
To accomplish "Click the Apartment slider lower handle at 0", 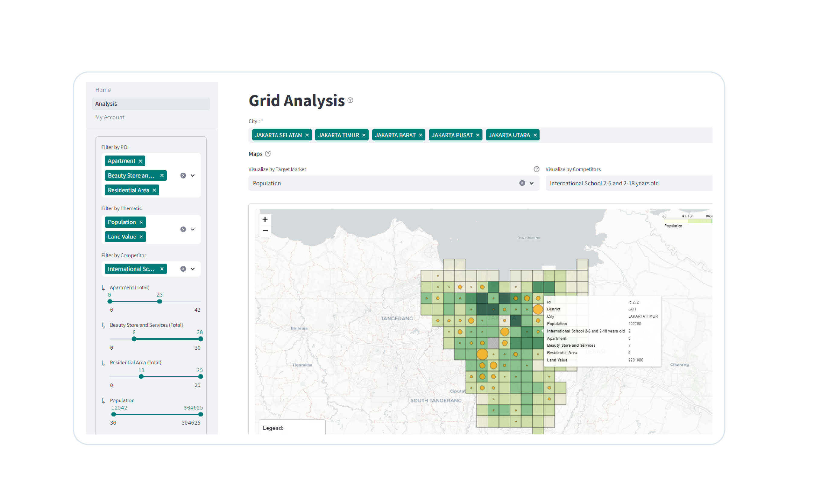I will coord(110,301).
